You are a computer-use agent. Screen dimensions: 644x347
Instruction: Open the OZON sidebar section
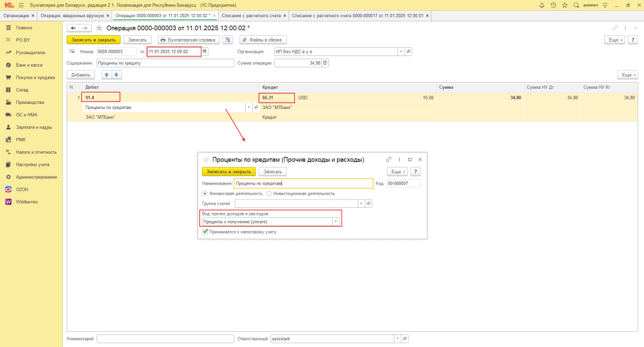pos(22,190)
